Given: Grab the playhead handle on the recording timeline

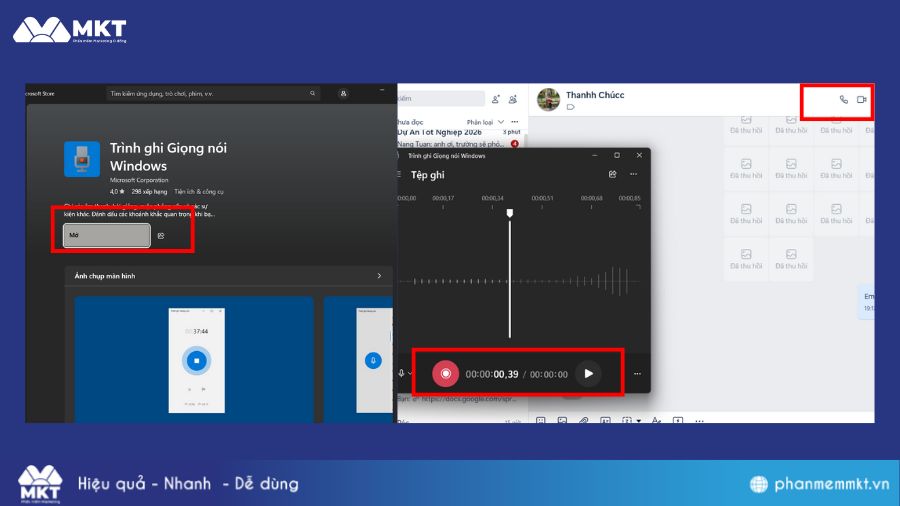Looking at the screenshot, I should click(x=510, y=213).
